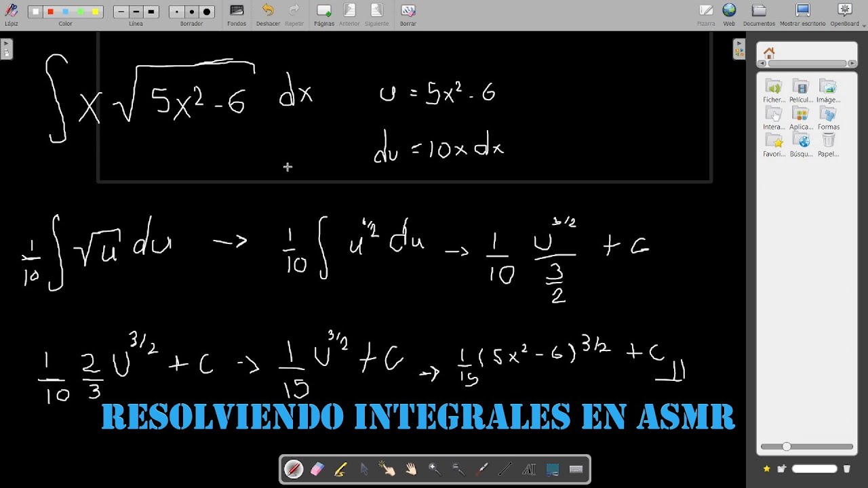The image size is (868, 488).
Task: Select the draw line tool
Action: [x=505, y=469]
